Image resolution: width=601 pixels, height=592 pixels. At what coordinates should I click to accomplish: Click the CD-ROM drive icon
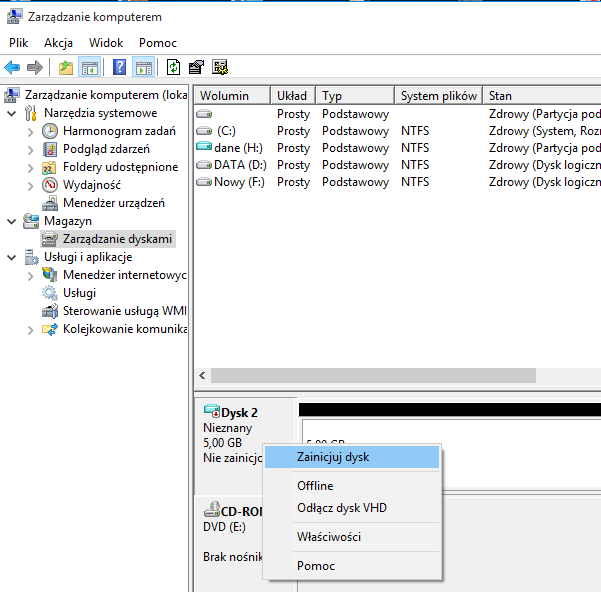212,510
